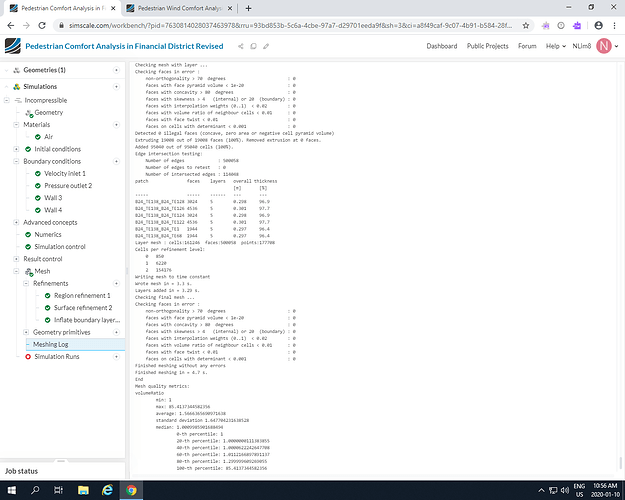Click the copy project icon

[253, 46]
